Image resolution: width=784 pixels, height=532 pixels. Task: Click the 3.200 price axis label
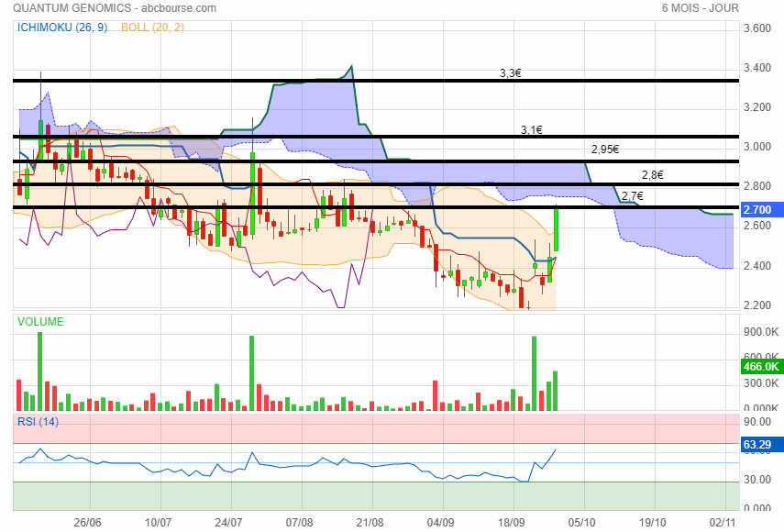(x=757, y=107)
